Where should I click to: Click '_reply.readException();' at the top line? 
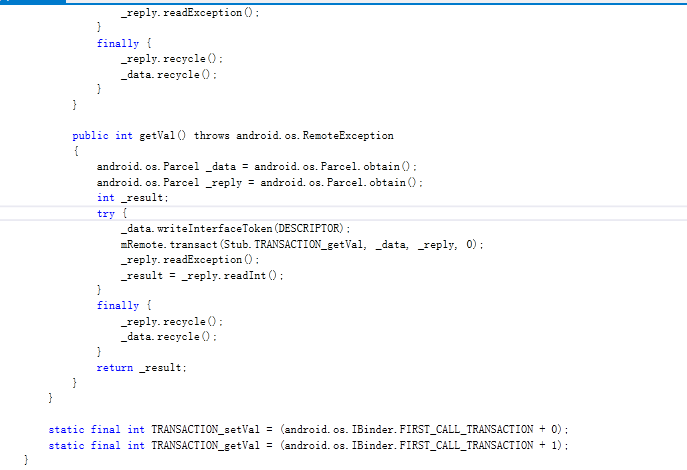pyautogui.click(x=190, y=13)
